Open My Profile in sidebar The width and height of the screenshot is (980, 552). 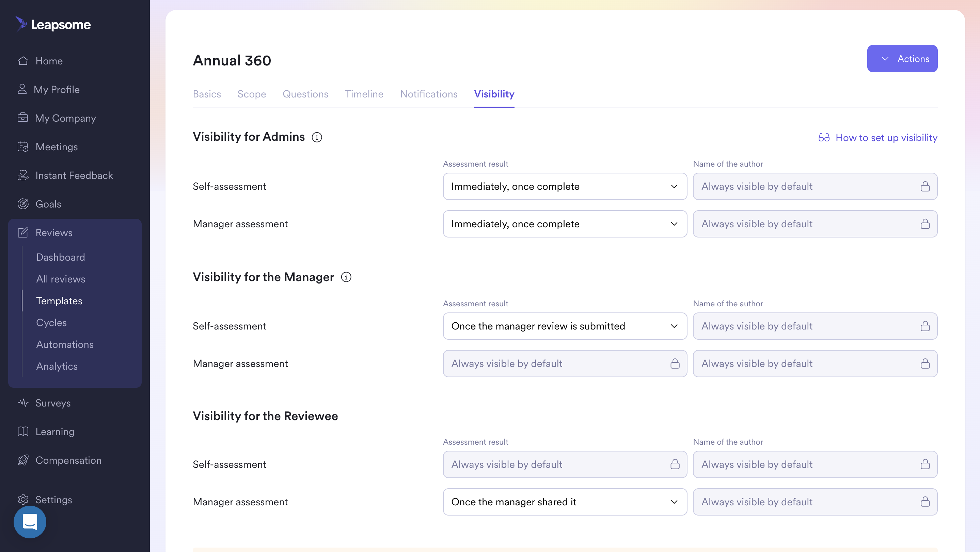(x=56, y=90)
